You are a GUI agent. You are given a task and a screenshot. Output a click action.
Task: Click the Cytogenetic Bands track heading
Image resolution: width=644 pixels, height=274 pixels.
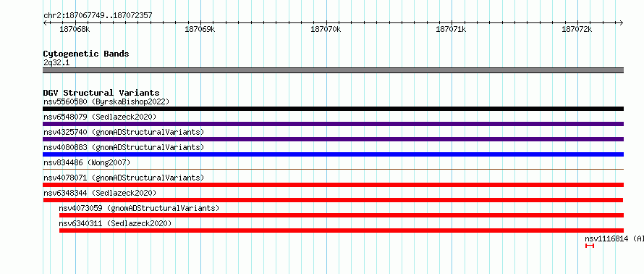pyautogui.click(x=86, y=54)
